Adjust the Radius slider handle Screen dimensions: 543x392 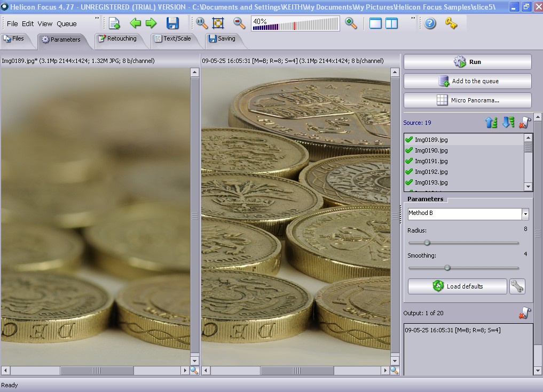pos(427,243)
